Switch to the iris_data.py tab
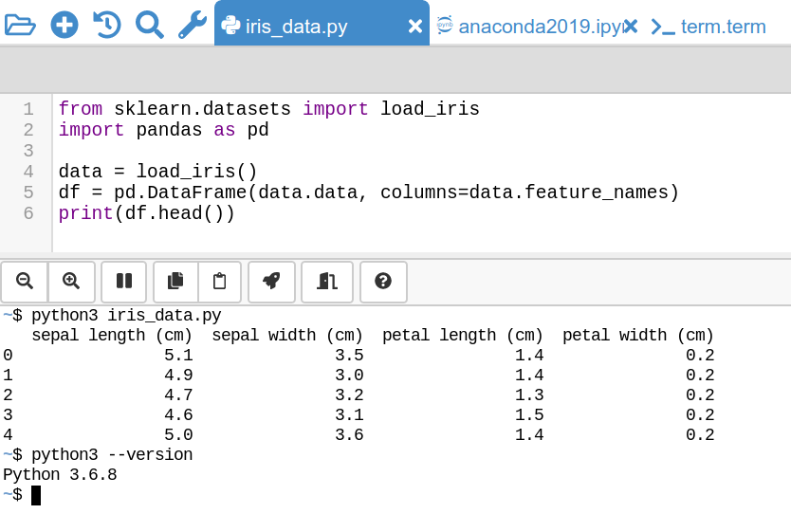791x532 pixels. coord(296,26)
